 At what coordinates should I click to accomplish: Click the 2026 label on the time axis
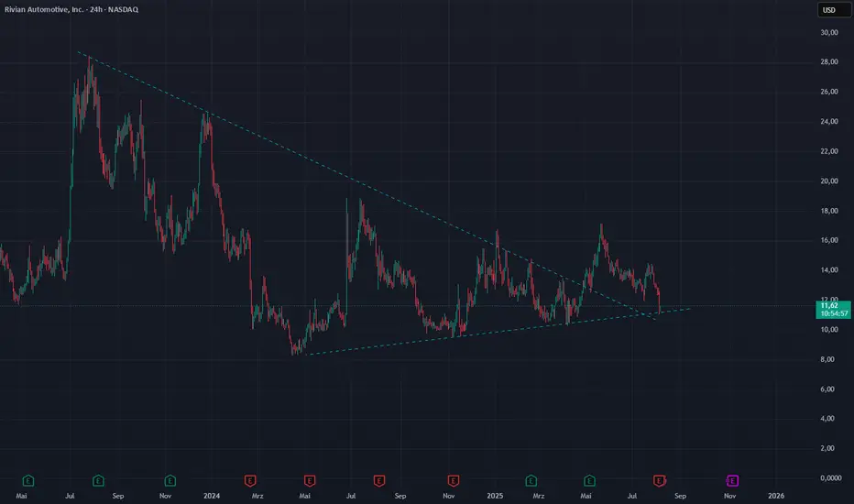pos(776,496)
